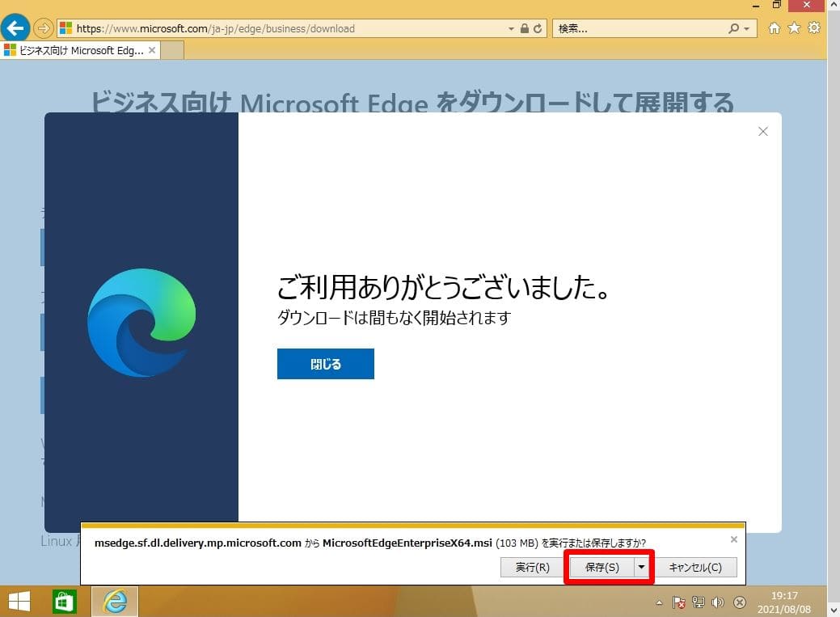Click the 閉じる button
This screenshot has width=840, height=617.
tap(325, 364)
